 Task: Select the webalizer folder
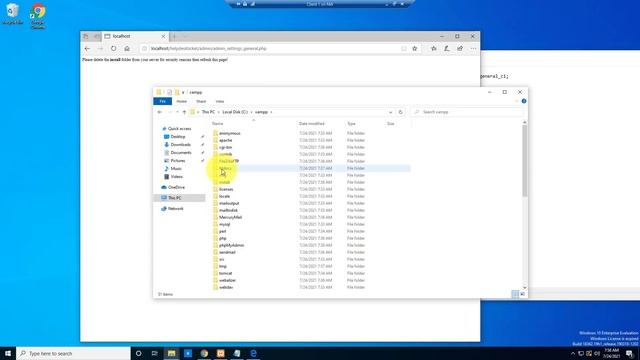click(x=227, y=280)
